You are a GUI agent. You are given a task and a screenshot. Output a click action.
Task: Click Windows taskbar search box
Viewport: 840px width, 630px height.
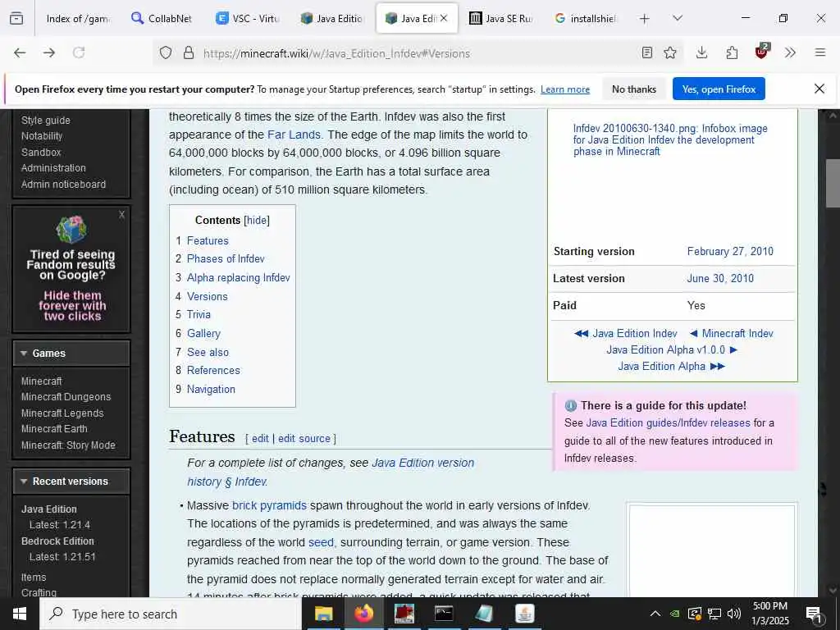click(x=171, y=614)
